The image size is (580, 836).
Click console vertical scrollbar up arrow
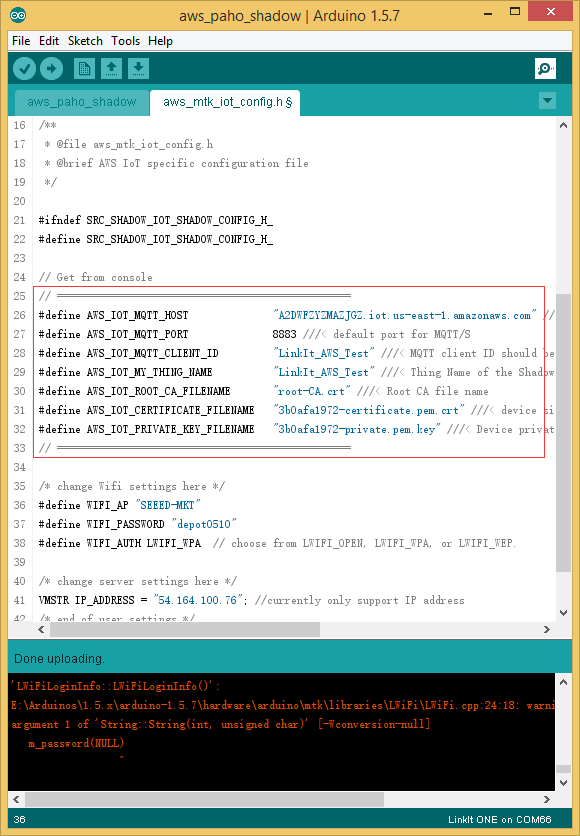coord(563,682)
